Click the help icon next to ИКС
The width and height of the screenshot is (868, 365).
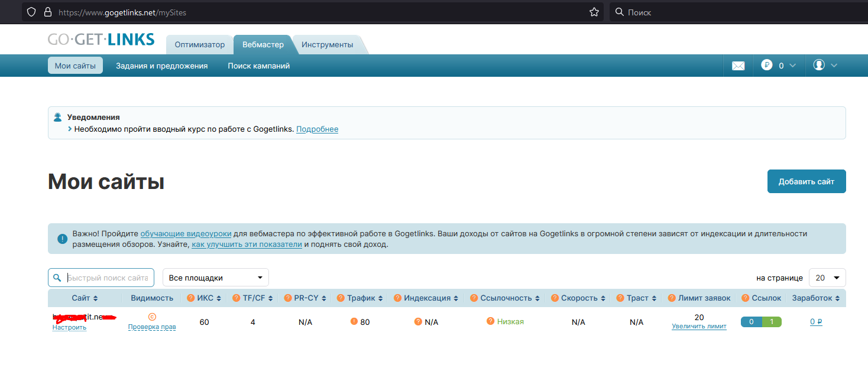tap(190, 298)
